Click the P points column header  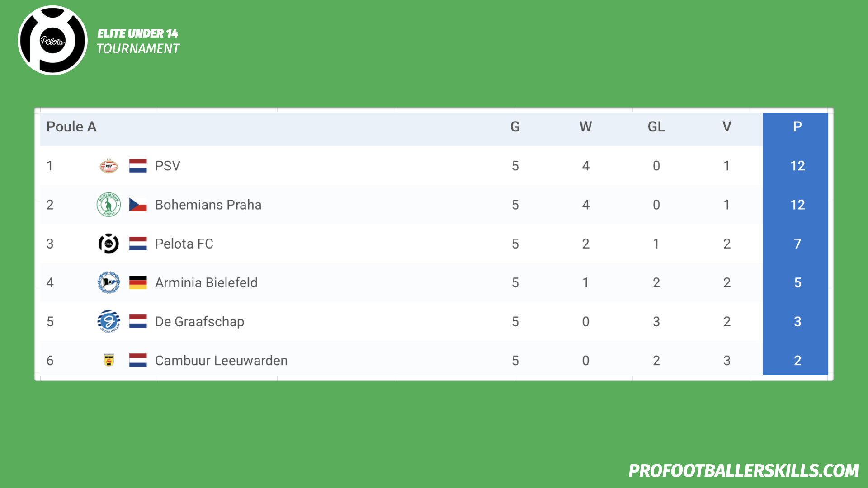[x=797, y=127]
